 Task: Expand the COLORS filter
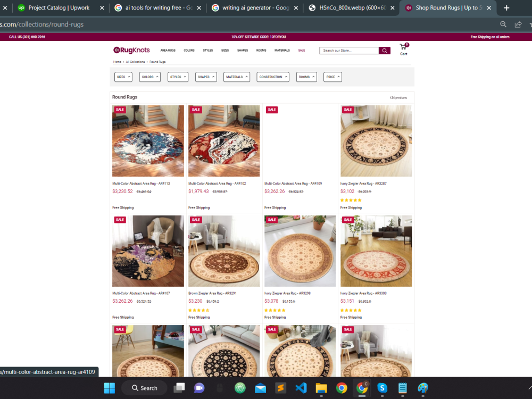click(149, 77)
